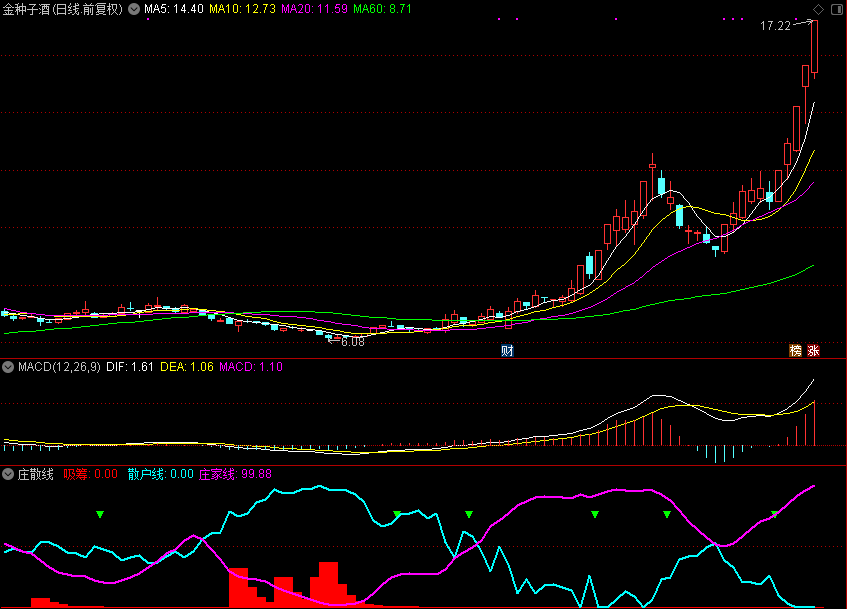Click the leftmost green triangle signal marker
This screenshot has height=609, width=847.
[x=100, y=514]
